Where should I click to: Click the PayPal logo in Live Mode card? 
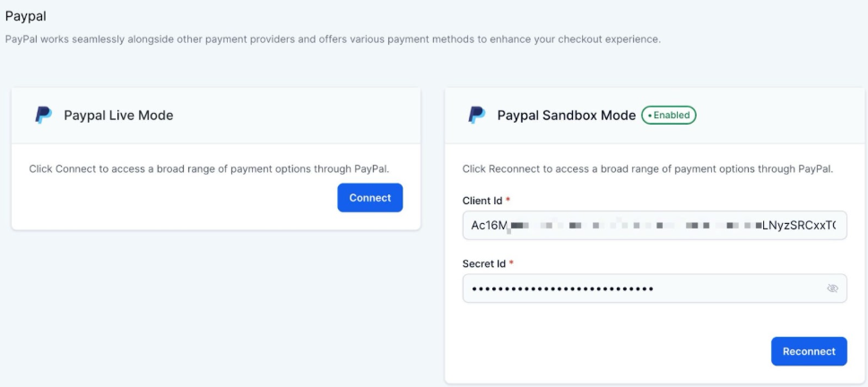(x=43, y=115)
